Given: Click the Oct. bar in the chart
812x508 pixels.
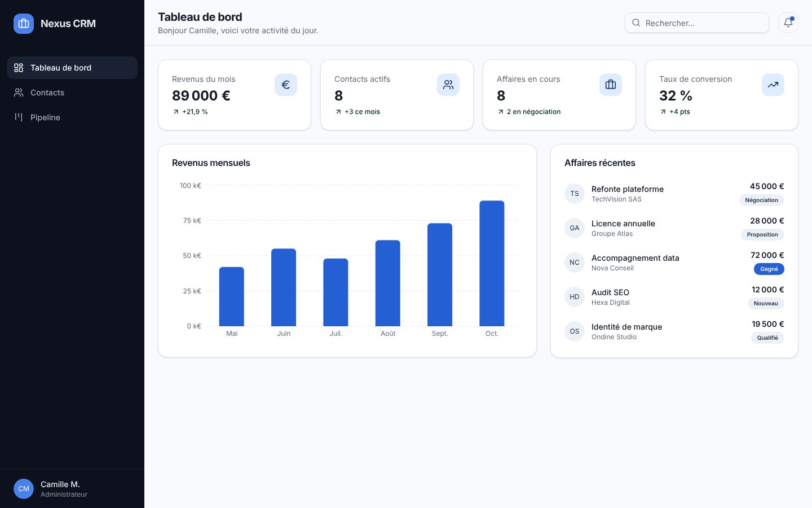Looking at the screenshot, I should coord(492,264).
